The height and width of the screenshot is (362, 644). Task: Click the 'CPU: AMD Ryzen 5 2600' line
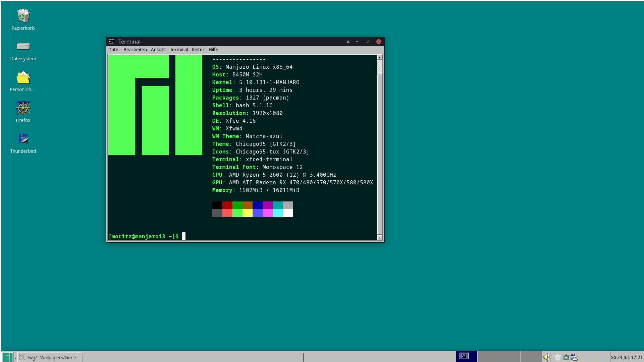[x=274, y=175]
